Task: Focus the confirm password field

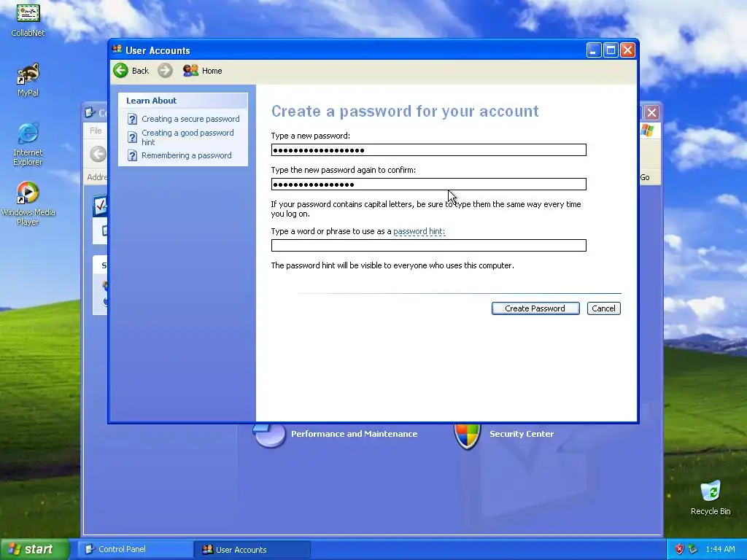Action: pyautogui.click(x=428, y=184)
